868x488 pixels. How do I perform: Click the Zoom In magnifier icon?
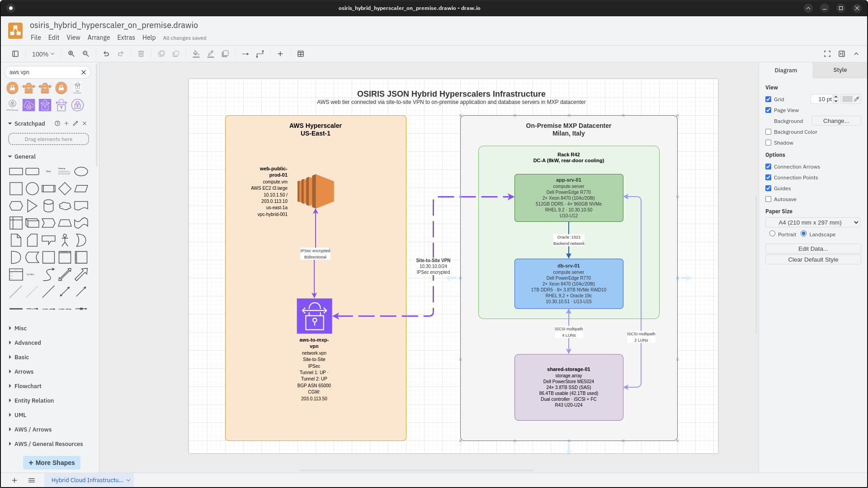[71, 54]
